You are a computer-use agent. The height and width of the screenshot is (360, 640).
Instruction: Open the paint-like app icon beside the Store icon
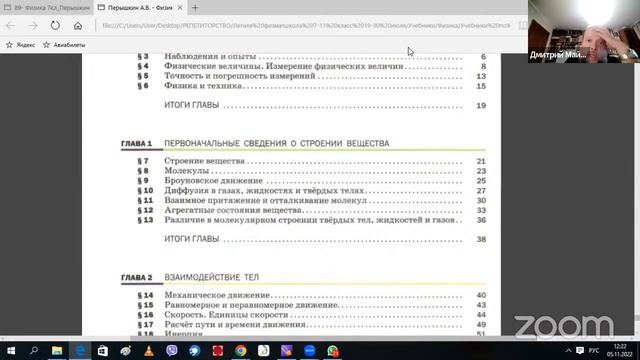(126, 351)
